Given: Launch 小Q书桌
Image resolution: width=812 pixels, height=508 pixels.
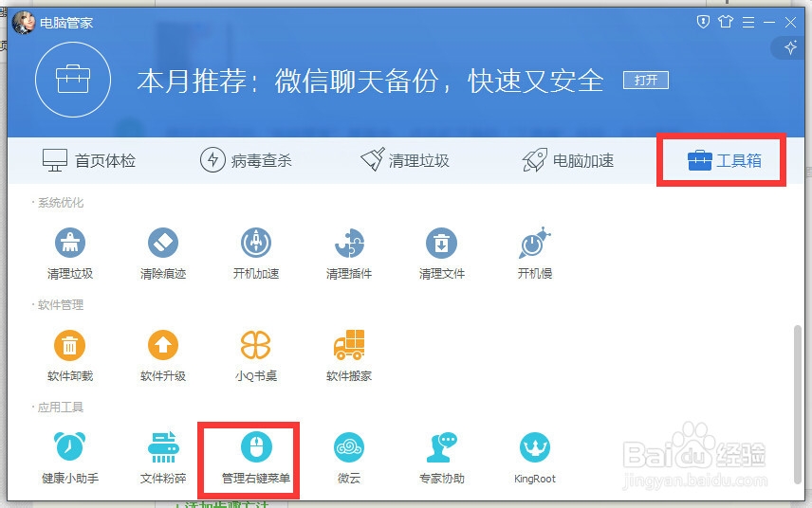Looking at the screenshot, I should (256, 356).
